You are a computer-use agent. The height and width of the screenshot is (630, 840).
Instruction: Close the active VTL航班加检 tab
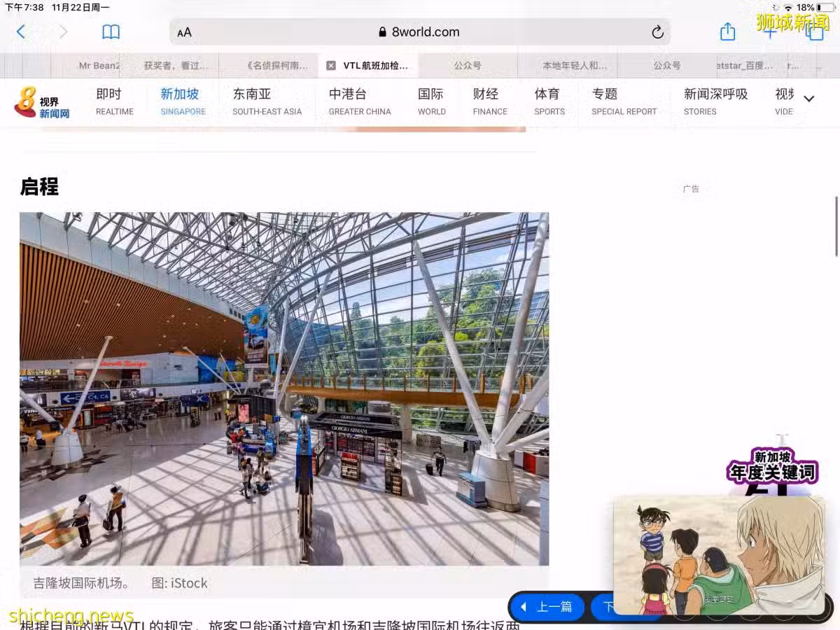[x=331, y=66]
